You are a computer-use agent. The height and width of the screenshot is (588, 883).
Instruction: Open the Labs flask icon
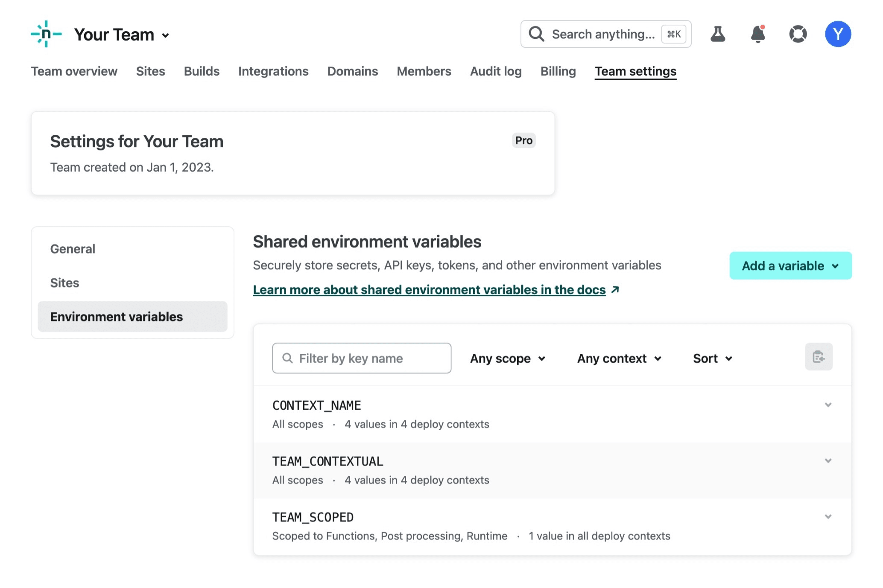coord(718,34)
